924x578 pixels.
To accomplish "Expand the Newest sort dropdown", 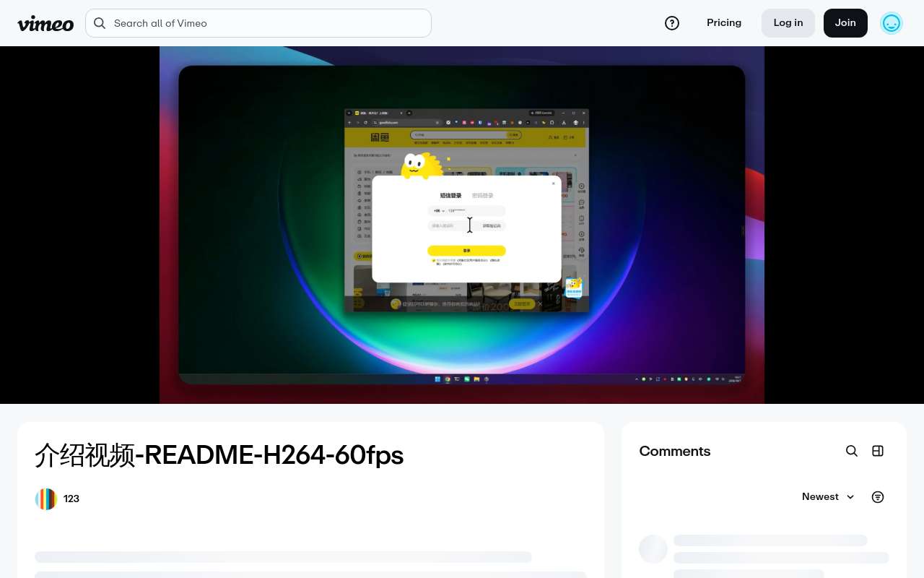I will [x=828, y=497].
